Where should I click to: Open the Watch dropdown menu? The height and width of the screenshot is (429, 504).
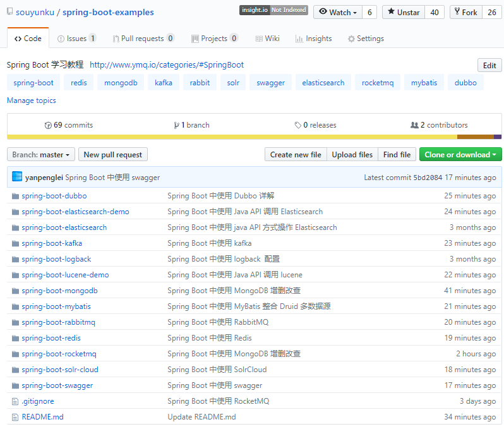(338, 12)
